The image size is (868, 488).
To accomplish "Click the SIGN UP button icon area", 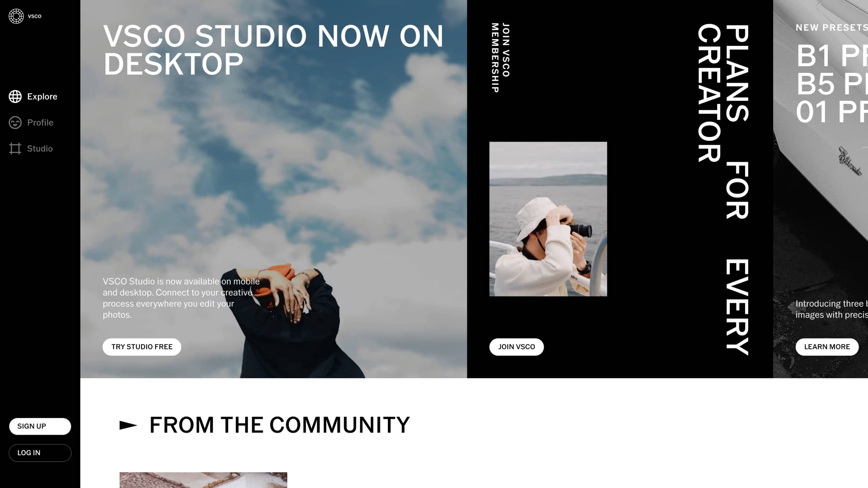I will 40,426.
